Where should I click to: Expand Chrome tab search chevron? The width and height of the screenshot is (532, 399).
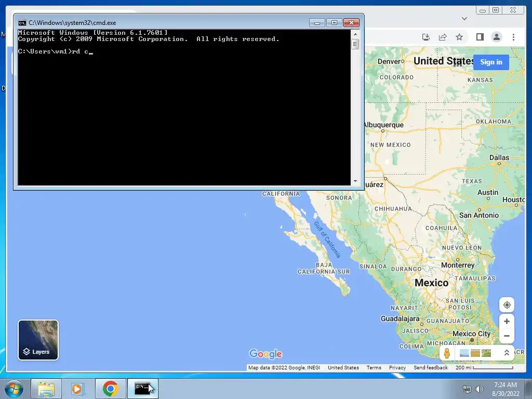(x=464, y=19)
